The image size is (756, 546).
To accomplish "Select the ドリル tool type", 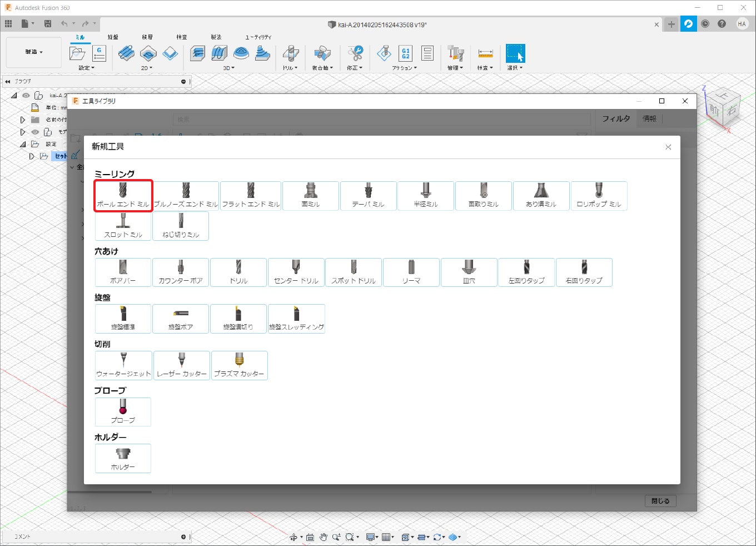I will (238, 272).
